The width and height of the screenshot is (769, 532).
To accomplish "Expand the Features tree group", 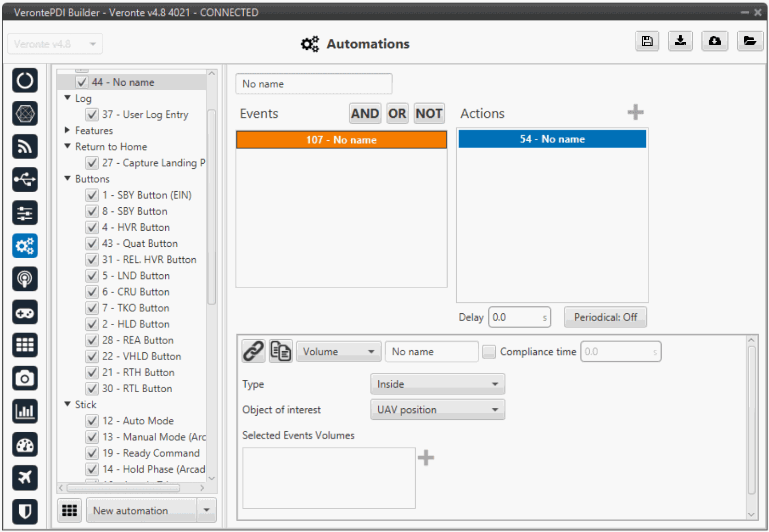I will point(68,130).
